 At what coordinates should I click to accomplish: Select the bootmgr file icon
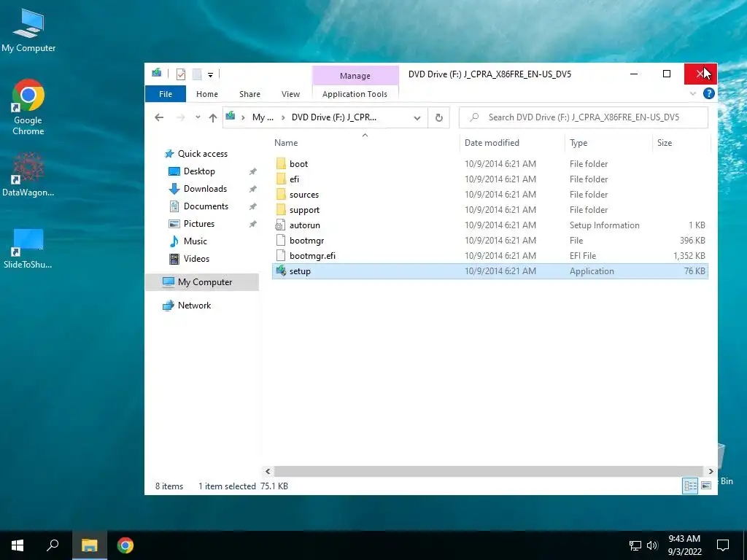pyautogui.click(x=281, y=241)
